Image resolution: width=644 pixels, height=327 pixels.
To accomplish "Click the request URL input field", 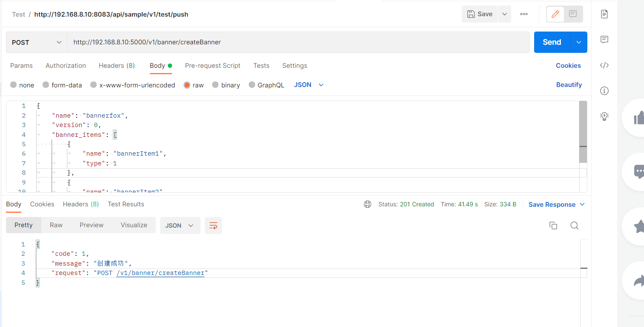I will point(298,42).
